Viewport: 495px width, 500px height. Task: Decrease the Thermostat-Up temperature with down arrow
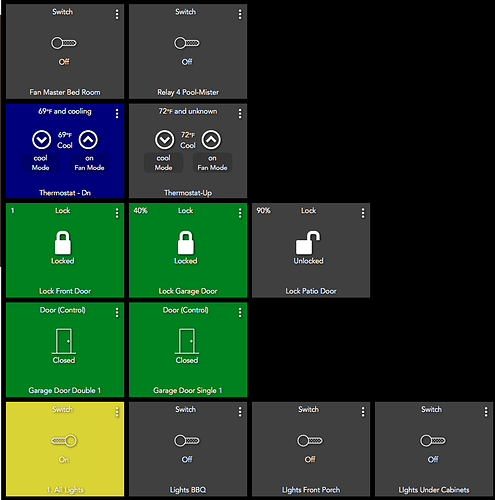coord(165,140)
